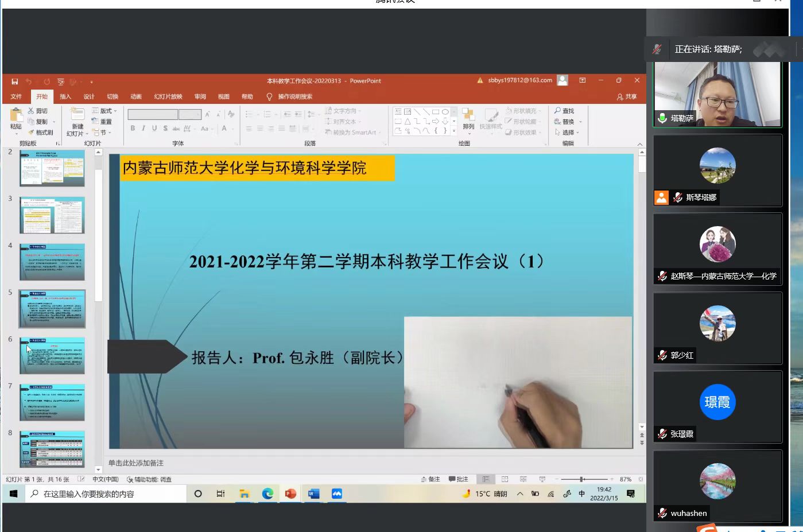Click the 共享 share button
The height and width of the screenshot is (532, 803).
point(627,96)
